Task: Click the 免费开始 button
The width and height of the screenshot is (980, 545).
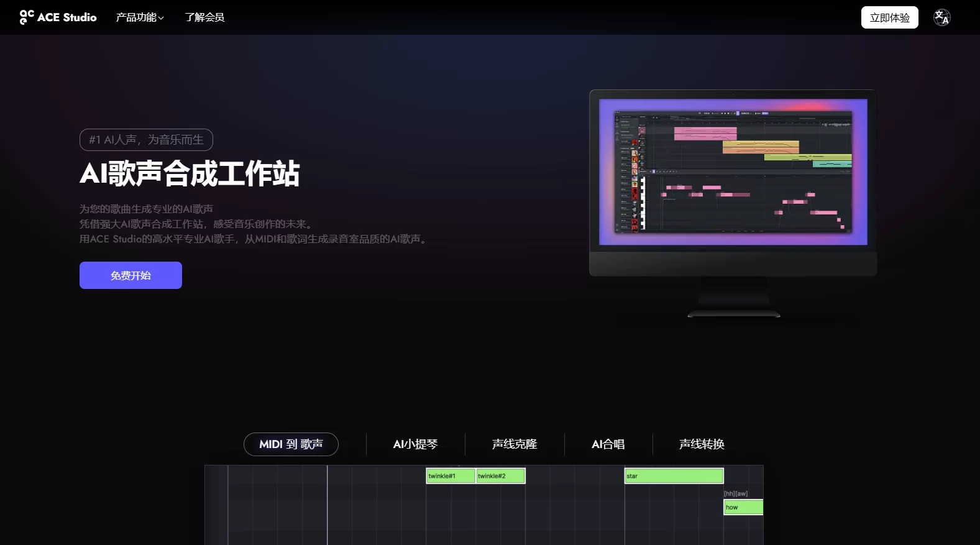Action: tap(131, 275)
